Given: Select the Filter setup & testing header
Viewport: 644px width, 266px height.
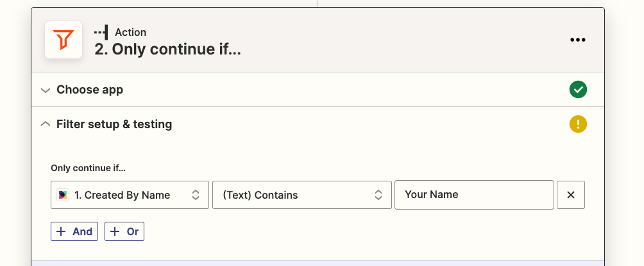Looking at the screenshot, I should point(318,124).
